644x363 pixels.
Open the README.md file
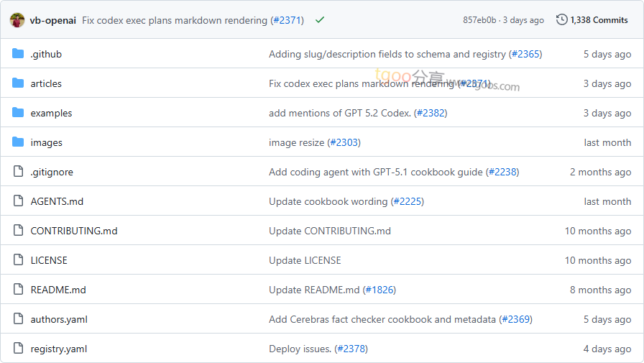[x=57, y=290]
